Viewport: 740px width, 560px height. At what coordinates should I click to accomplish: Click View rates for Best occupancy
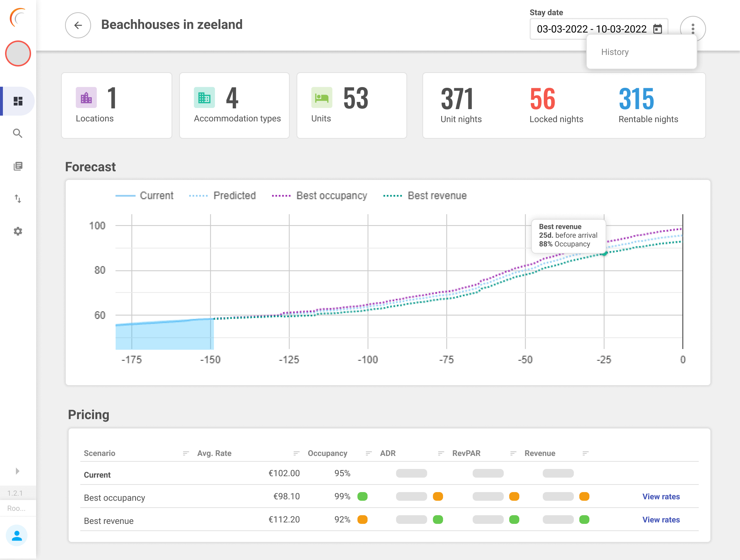coord(661,496)
